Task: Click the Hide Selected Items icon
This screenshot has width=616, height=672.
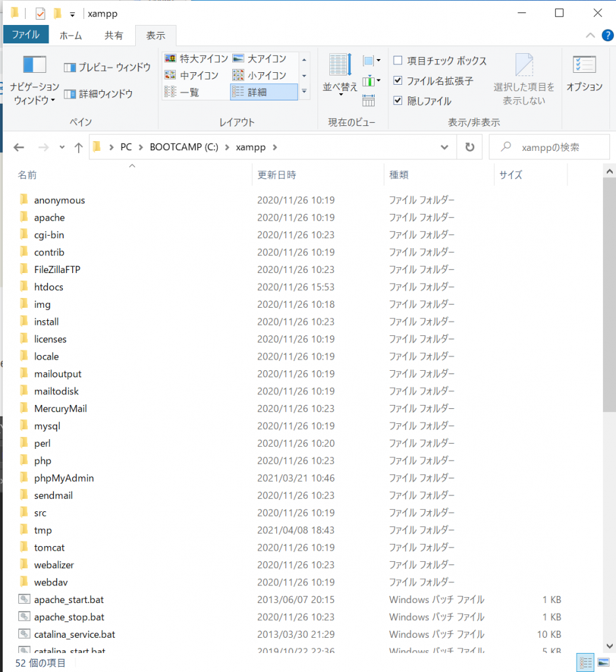Action: 524,66
